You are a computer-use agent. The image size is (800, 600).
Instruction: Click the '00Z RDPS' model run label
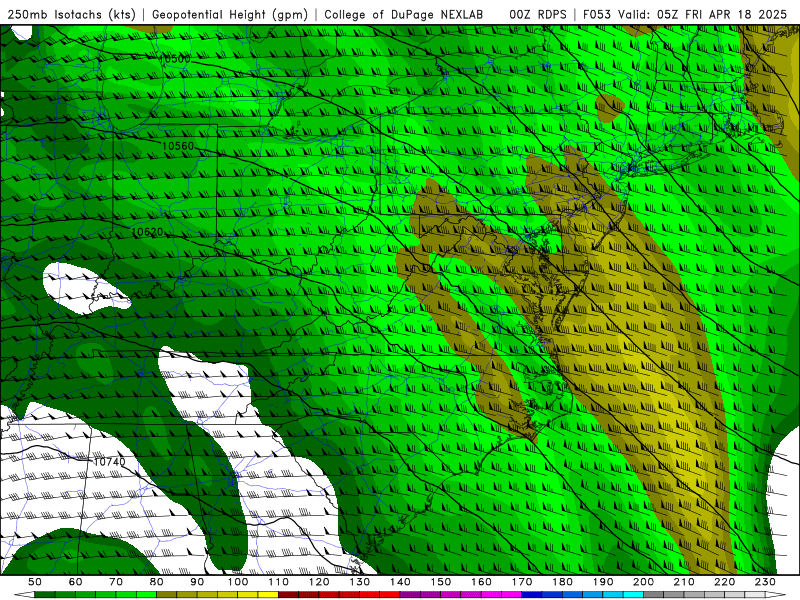point(537,14)
